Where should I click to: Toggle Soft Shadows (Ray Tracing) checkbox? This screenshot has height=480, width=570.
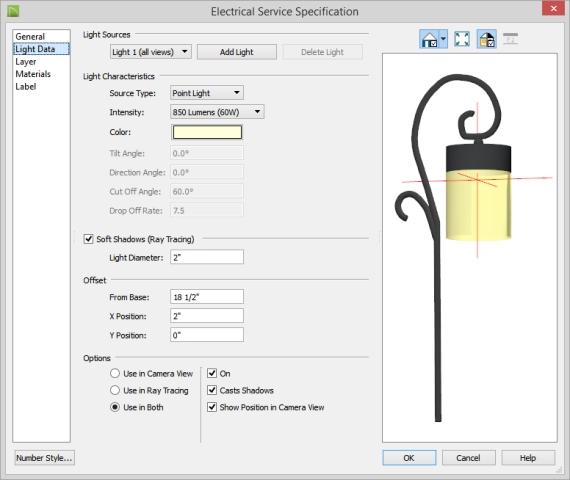coord(88,239)
